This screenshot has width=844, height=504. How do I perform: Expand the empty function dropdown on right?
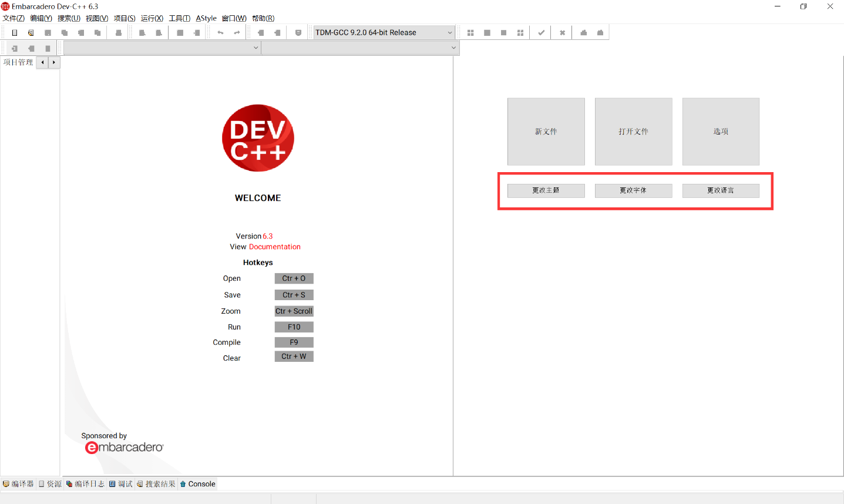pos(359,48)
